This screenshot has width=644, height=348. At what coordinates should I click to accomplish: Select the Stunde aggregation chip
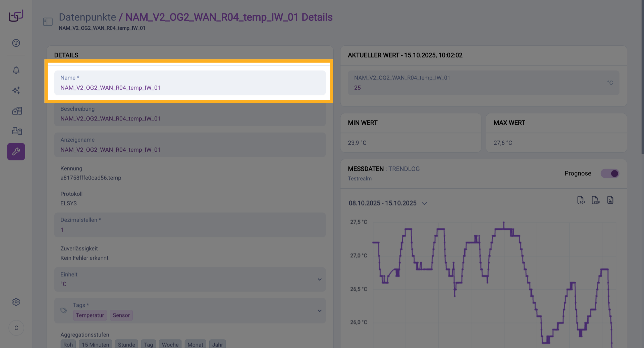(126, 345)
